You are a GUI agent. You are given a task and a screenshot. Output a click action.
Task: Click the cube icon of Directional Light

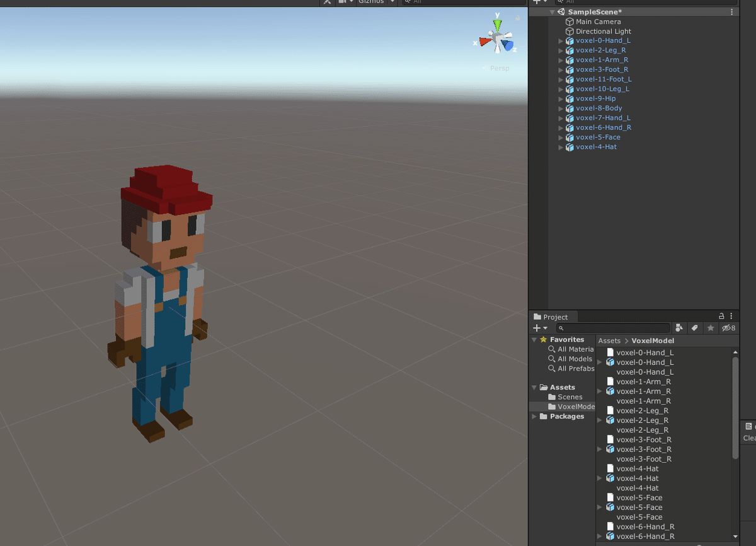click(570, 32)
